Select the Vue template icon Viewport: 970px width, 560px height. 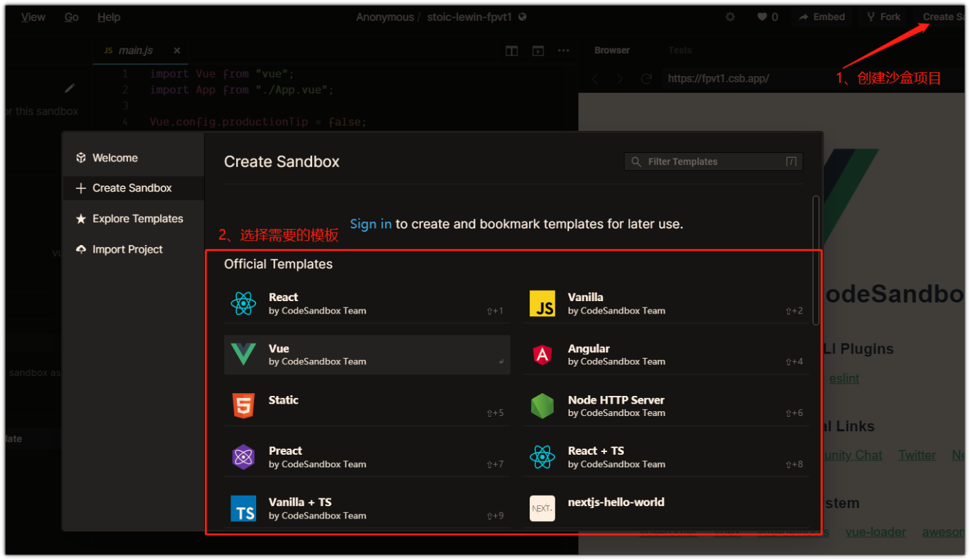tap(244, 354)
